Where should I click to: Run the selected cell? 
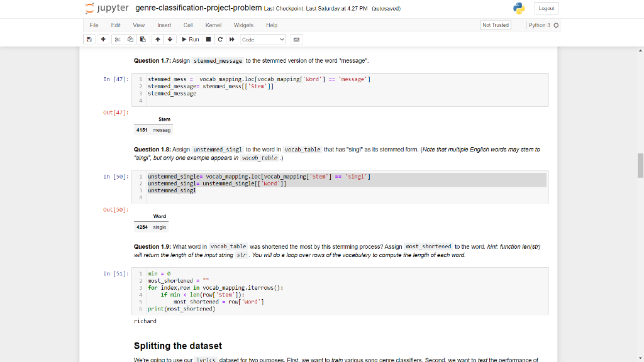[189, 39]
